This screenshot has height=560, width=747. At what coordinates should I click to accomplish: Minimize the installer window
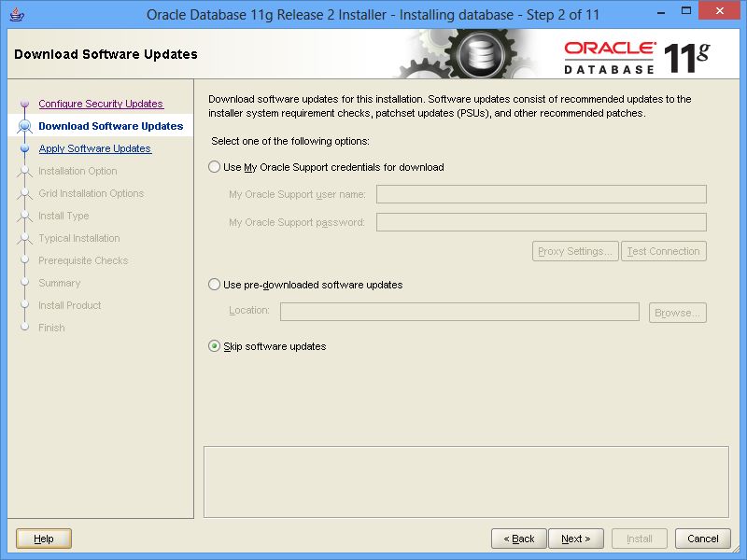point(661,13)
